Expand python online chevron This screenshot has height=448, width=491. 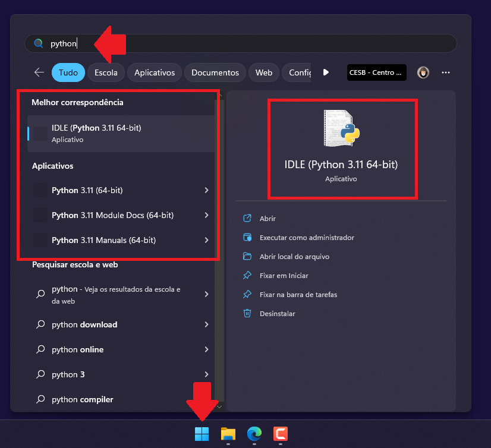tap(206, 349)
